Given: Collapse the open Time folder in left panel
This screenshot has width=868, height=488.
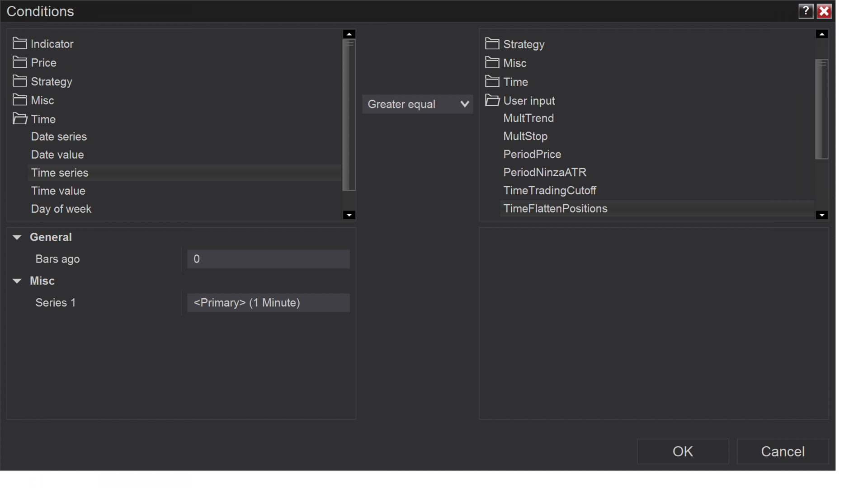Looking at the screenshot, I should tap(19, 119).
